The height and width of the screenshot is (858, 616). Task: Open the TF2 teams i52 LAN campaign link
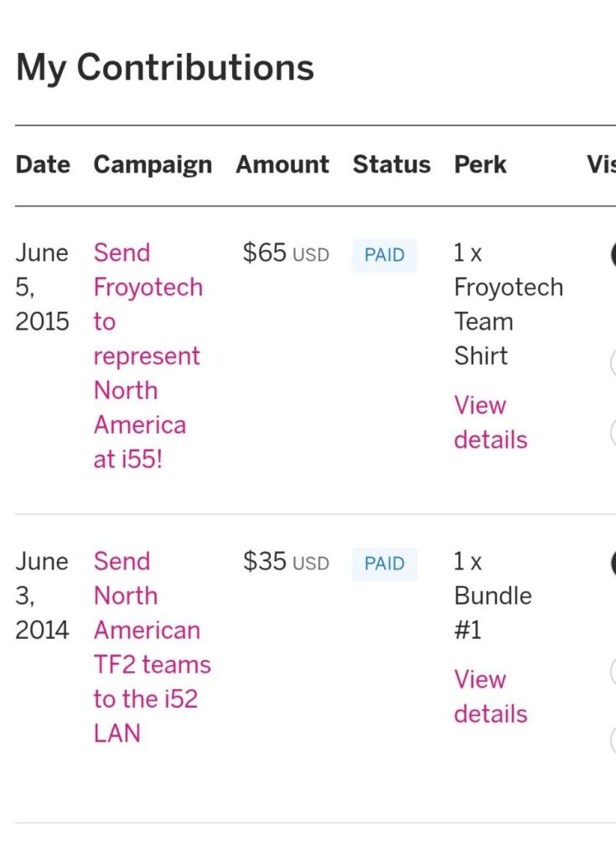coord(152,647)
